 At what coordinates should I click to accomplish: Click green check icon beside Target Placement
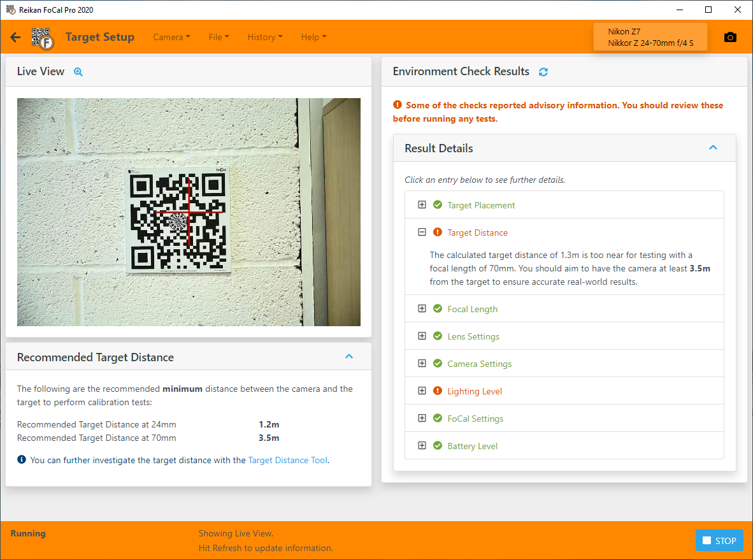point(438,205)
